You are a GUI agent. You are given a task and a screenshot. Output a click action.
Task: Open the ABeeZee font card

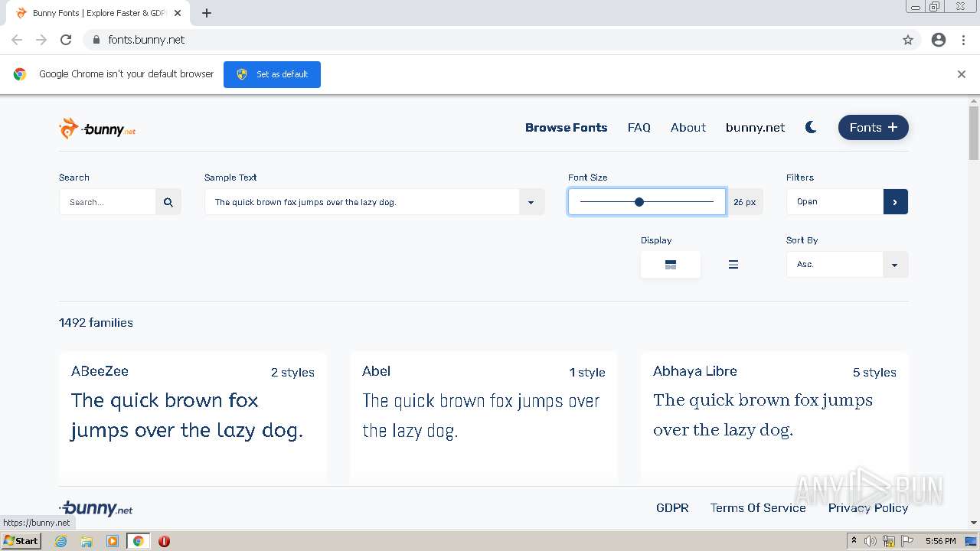[x=193, y=417]
